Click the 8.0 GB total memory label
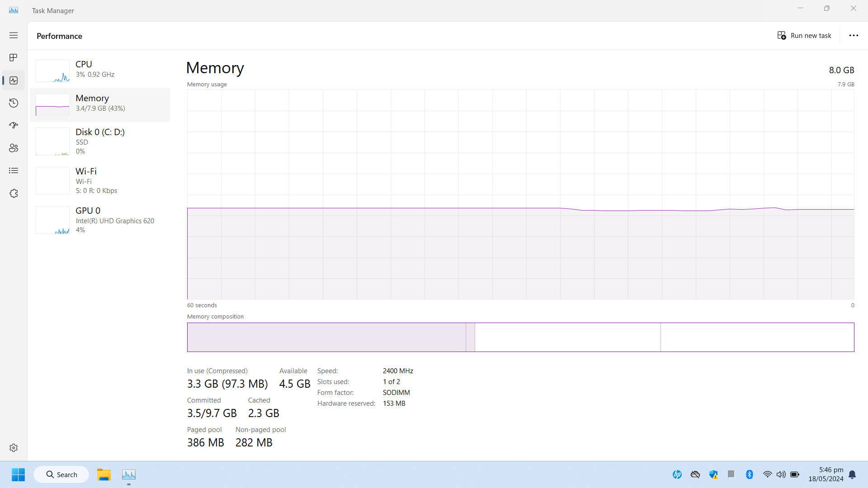This screenshot has height=488, width=868. [x=841, y=70]
